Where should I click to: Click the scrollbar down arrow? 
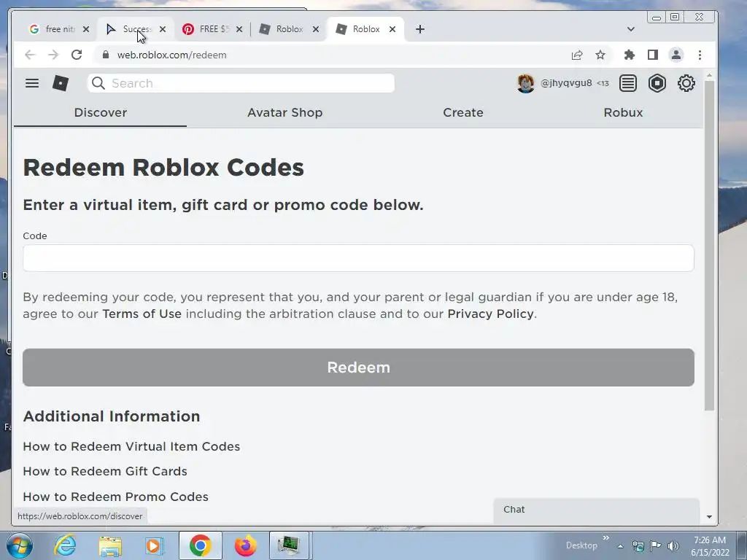pyautogui.click(x=709, y=517)
